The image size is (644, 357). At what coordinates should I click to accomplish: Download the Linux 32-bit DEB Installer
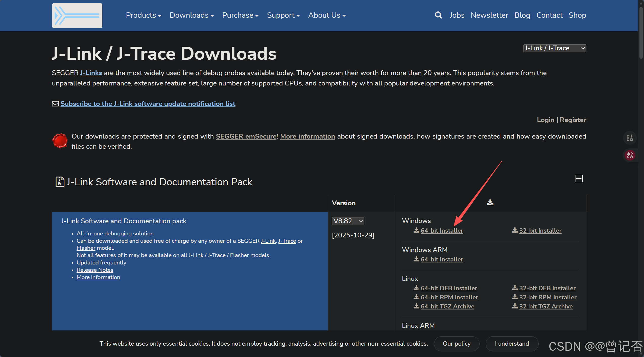(547, 288)
